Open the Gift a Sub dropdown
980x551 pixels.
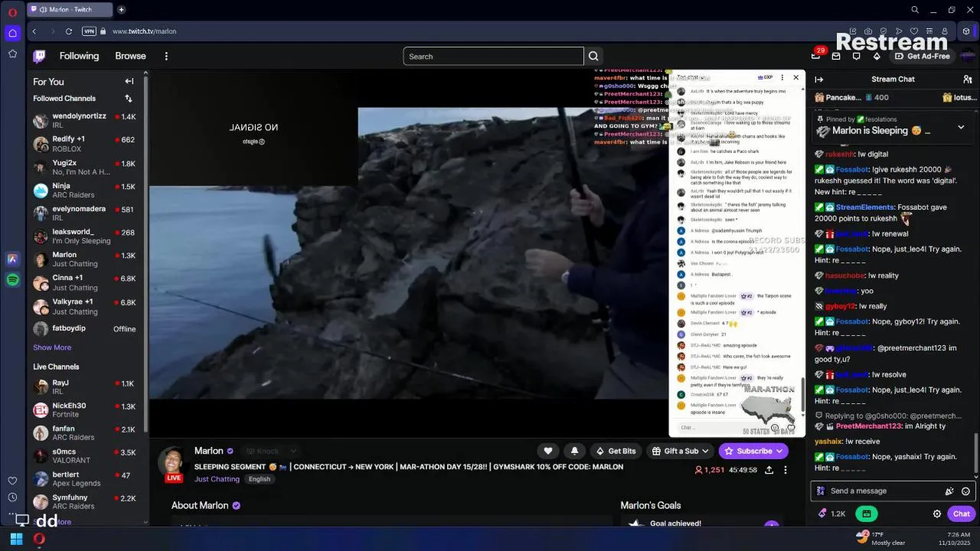680,451
